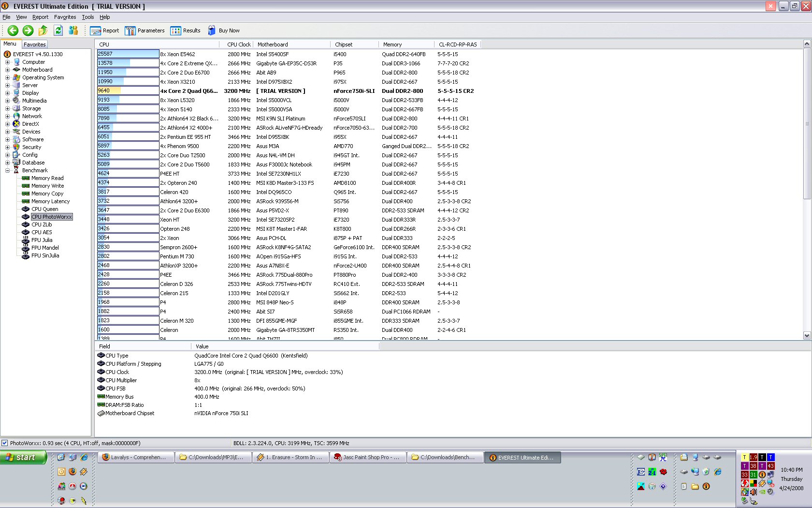Click the Software icon in tree
The width and height of the screenshot is (812, 508).
pos(16,139)
